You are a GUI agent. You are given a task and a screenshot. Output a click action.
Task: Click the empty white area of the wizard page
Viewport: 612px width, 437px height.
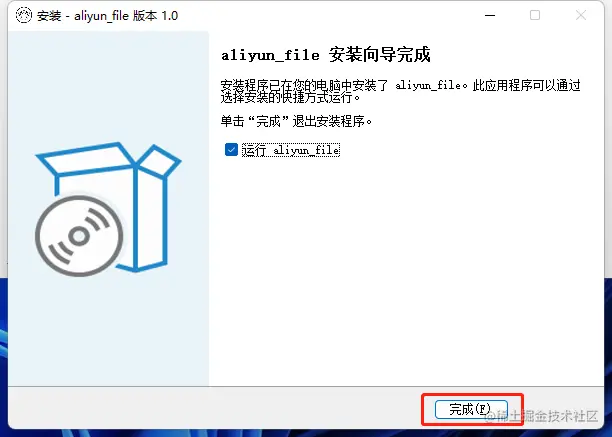[x=406, y=273]
